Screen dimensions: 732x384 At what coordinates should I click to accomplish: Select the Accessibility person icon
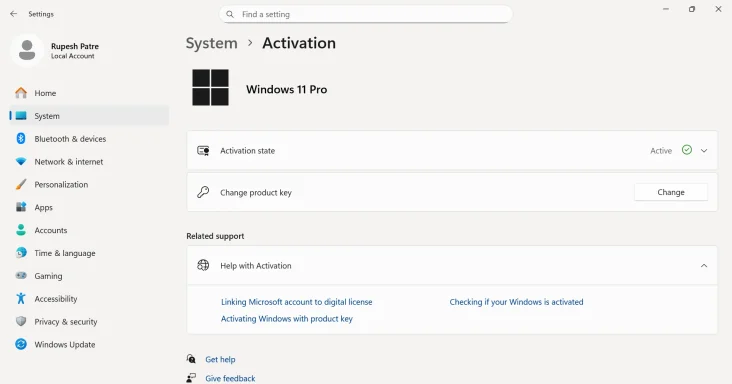pos(21,299)
